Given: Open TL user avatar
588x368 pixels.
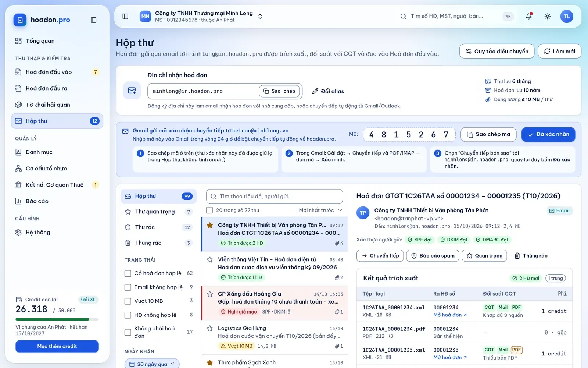Looking at the screenshot, I should 566,16.
